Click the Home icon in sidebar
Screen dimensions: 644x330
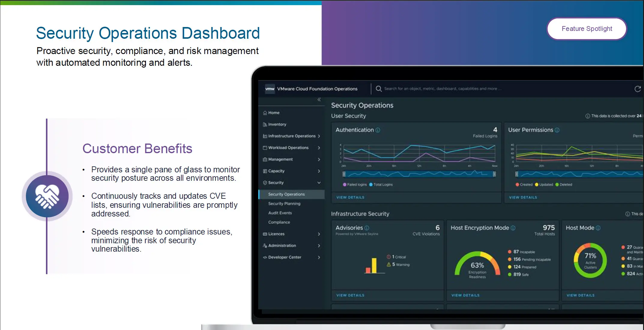[265, 113]
